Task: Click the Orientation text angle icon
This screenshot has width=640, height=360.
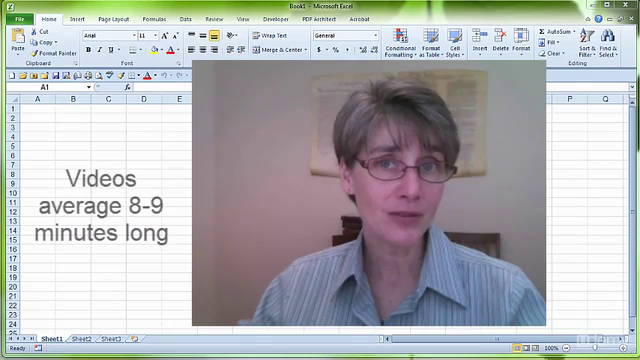Action: tap(230, 36)
